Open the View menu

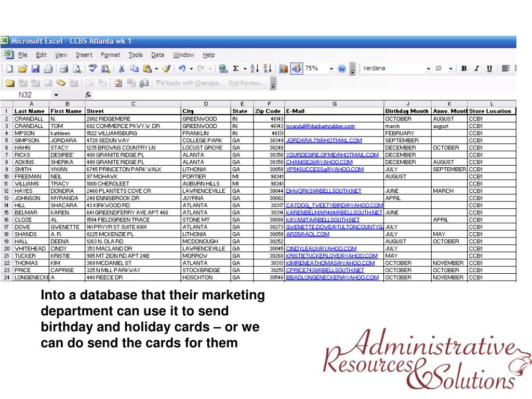click(61, 55)
